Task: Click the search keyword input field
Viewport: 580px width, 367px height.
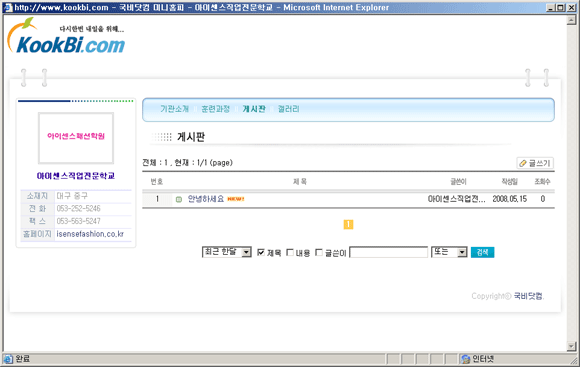Action: (388, 252)
